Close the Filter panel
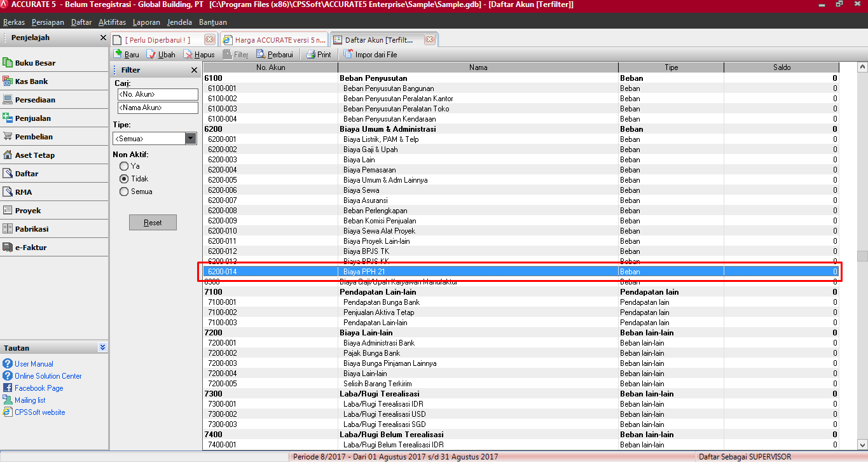868x462 pixels. pyautogui.click(x=194, y=70)
